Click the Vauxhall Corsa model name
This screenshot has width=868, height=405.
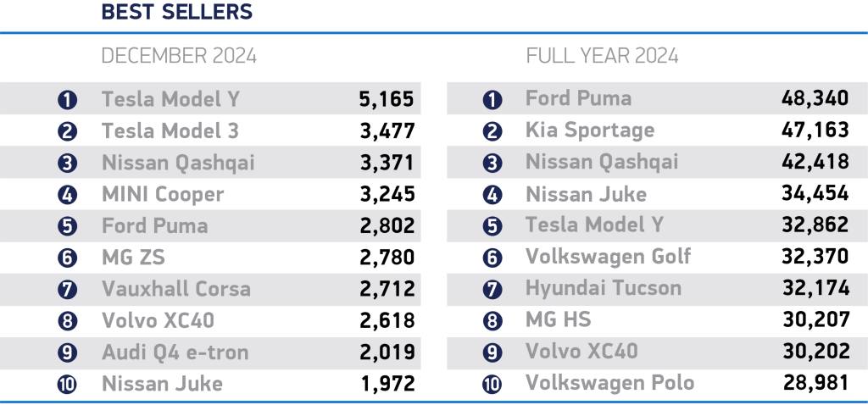(x=176, y=289)
